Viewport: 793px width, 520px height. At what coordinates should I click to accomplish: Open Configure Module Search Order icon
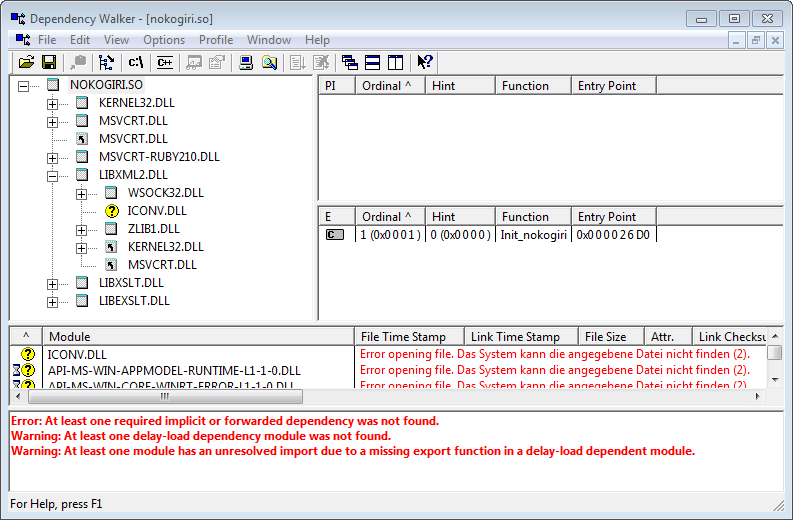[270, 62]
